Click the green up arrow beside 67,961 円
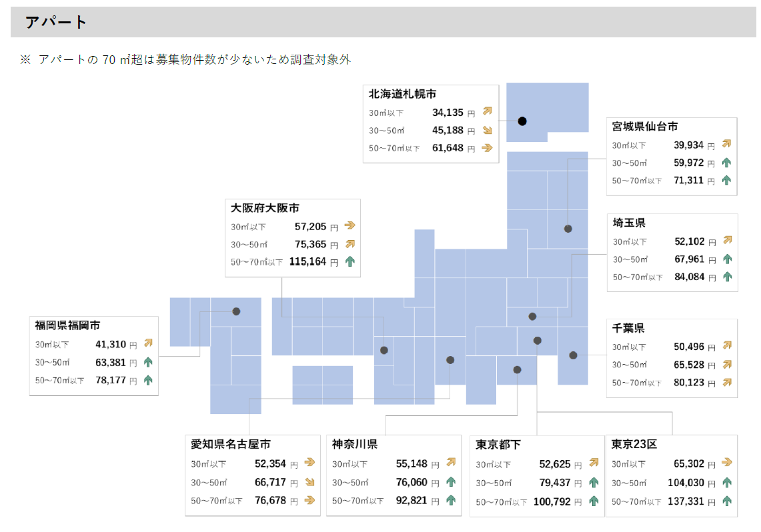761x532 pixels. [727, 259]
